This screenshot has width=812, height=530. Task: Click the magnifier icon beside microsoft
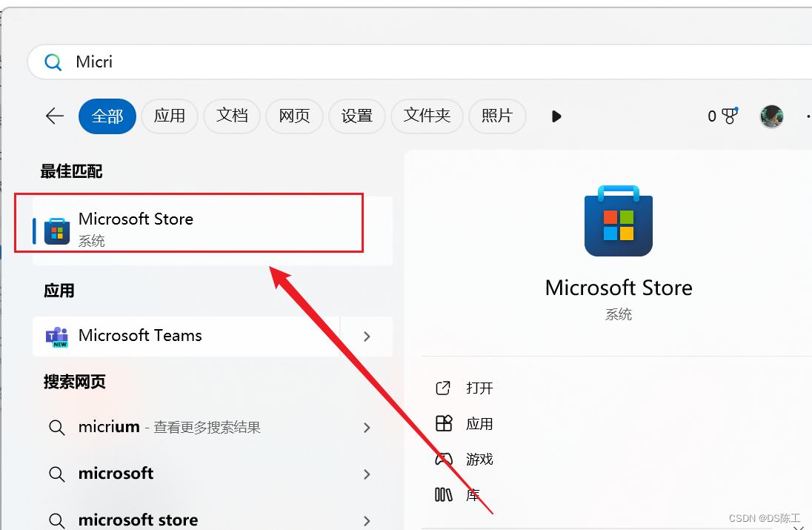pos(56,474)
